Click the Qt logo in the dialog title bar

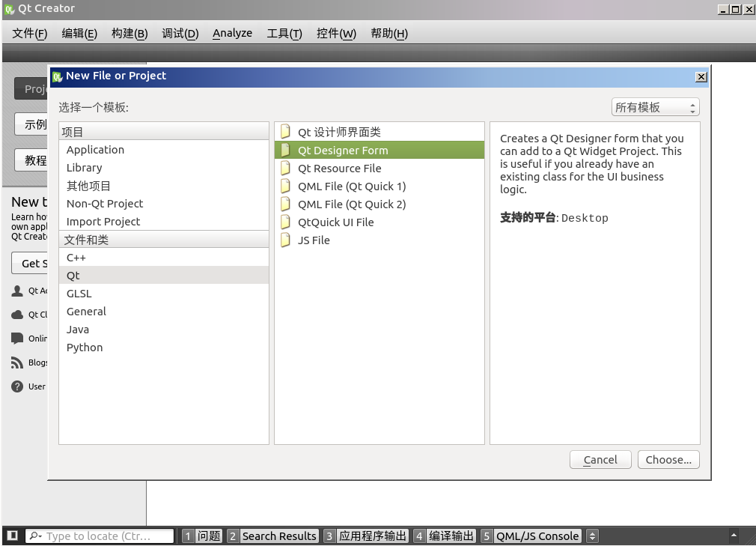coord(58,76)
